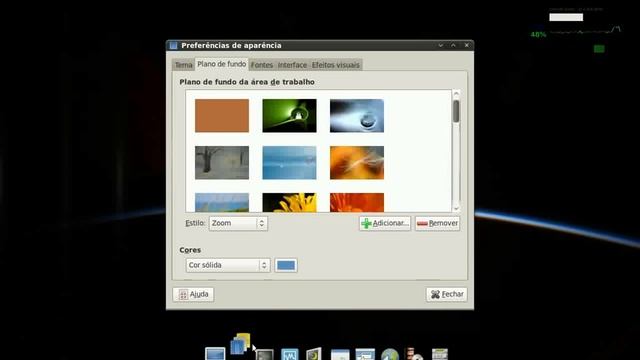Launch the globe web browser dock icon
The width and height of the screenshot is (640, 360).
(x=390, y=354)
